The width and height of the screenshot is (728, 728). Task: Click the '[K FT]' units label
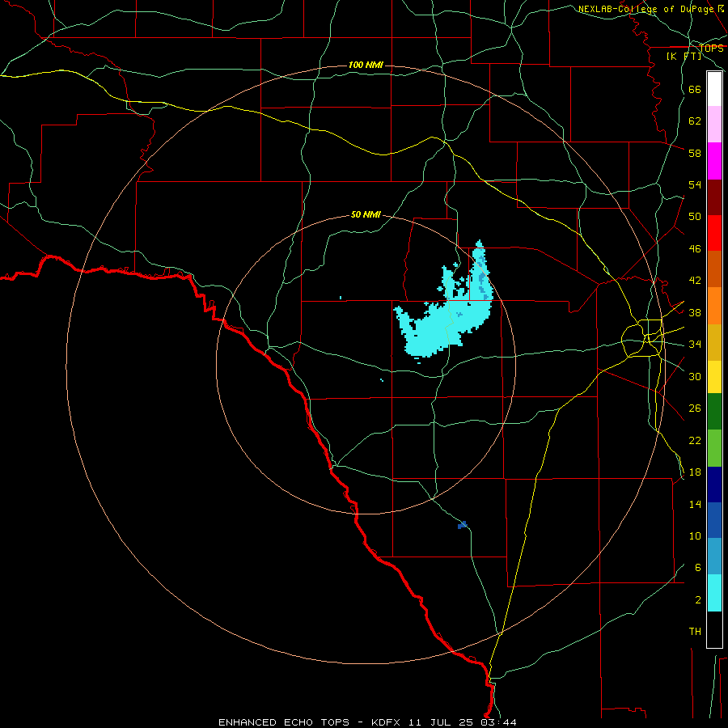(x=684, y=57)
